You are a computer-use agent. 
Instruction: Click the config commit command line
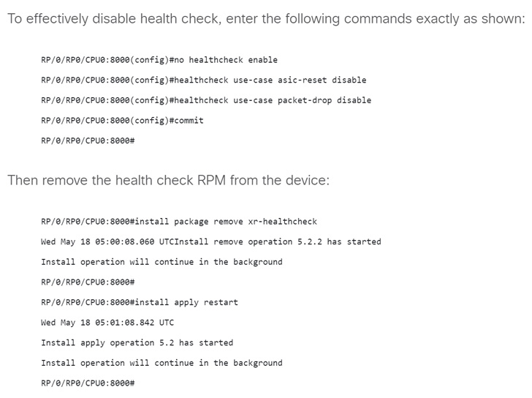[122, 121]
